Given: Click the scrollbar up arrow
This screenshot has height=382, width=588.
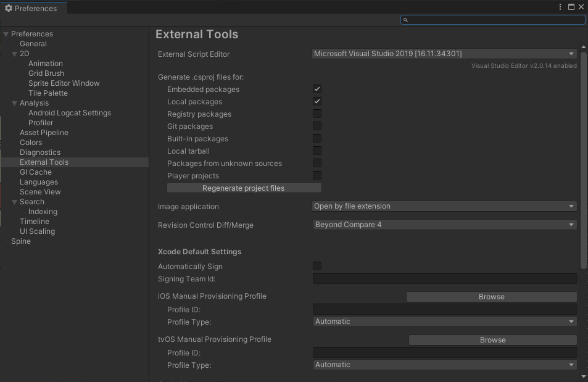Looking at the screenshot, I should (x=583, y=47).
